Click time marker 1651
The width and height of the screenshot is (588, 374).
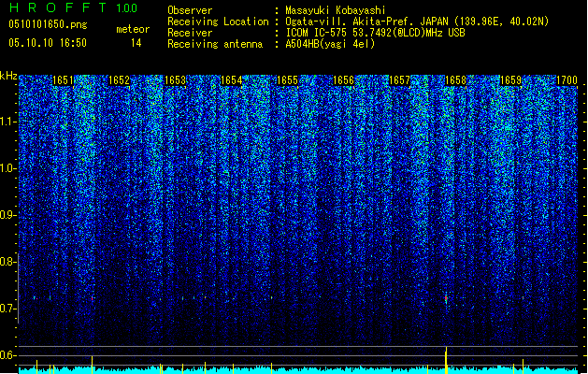pyautogui.click(x=63, y=80)
